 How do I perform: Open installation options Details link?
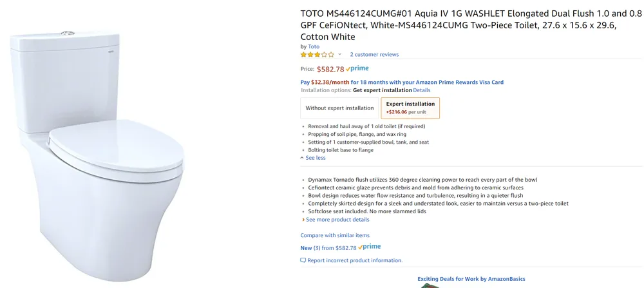coord(421,90)
